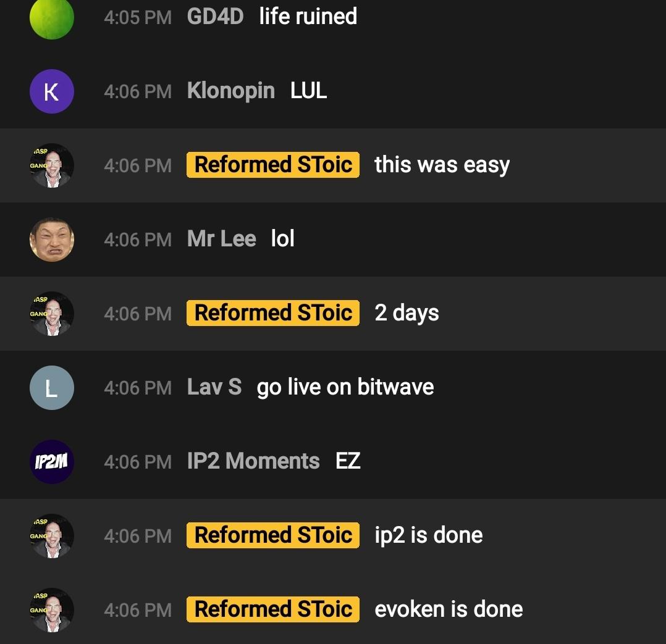
Task: Select Reformed SToic badge next to '2 days'
Action: tap(273, 313)
